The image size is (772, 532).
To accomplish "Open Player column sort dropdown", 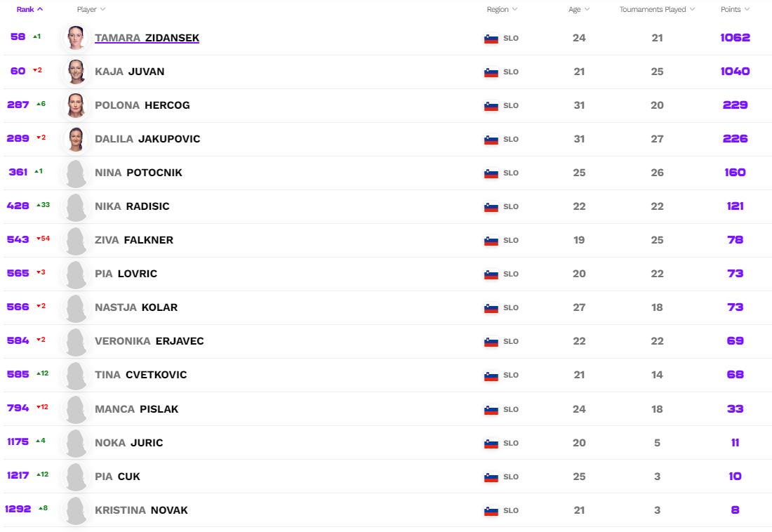I will tap(91, 10).
